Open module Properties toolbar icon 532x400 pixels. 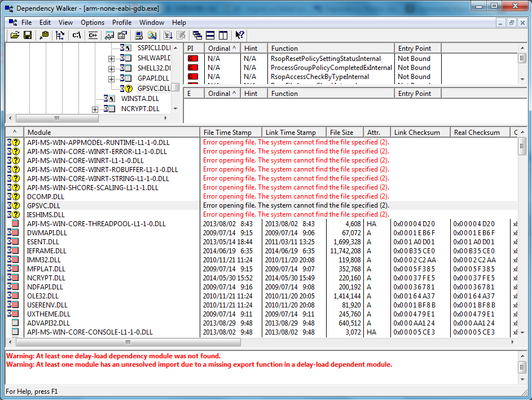pos(122,35)
